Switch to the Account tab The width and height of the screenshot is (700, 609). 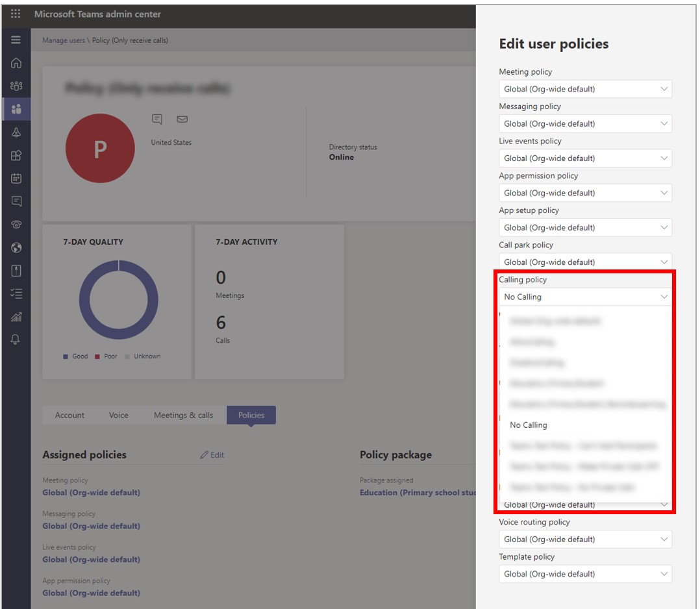point(69,416)
